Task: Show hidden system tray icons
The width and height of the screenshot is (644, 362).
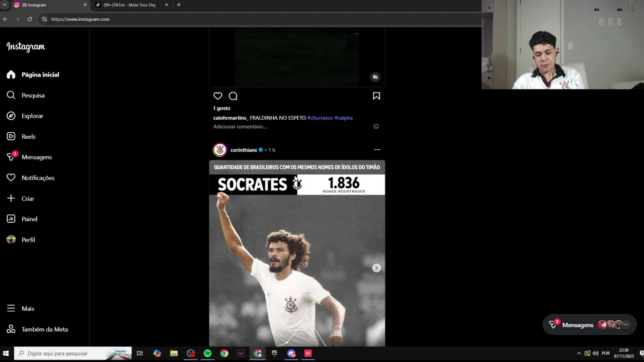Action: coord(579,353)
